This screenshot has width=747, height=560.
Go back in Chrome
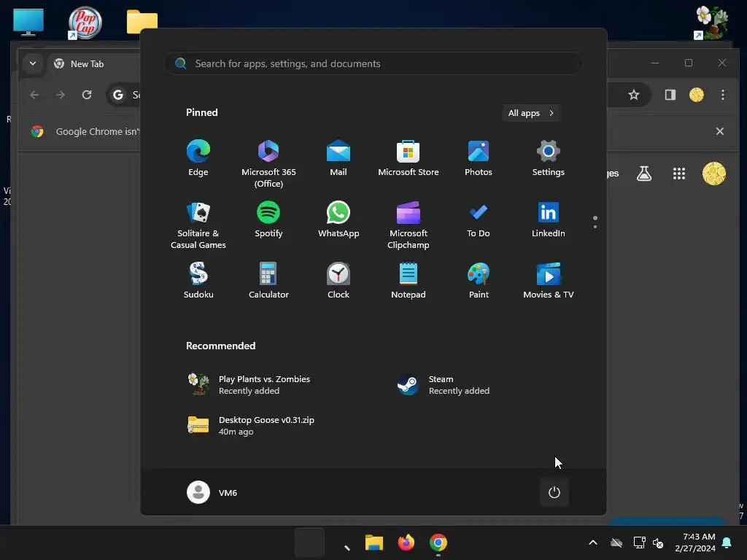click(x=34, y=95)
